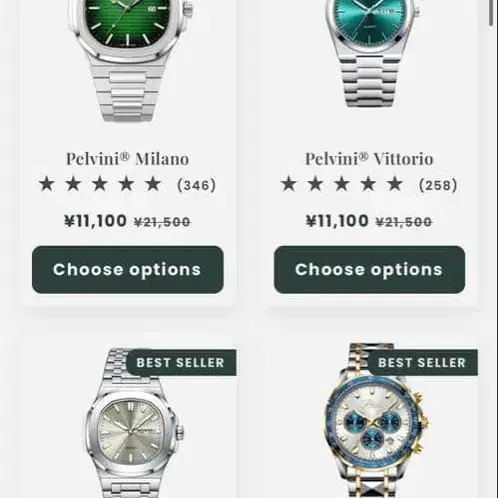Open the blue and gold chronograph watch image
The image size is (498, 498).
pyautogui.click(x=375, y=423)
